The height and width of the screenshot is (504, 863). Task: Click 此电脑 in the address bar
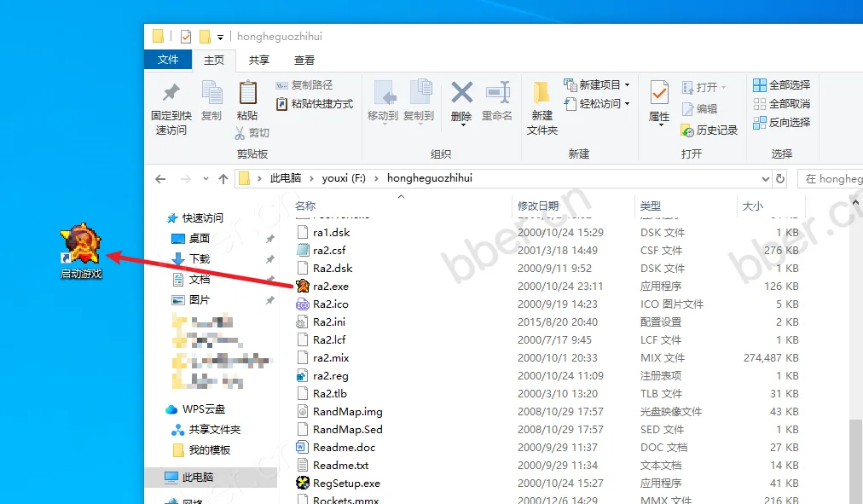(x=285, y=178)
